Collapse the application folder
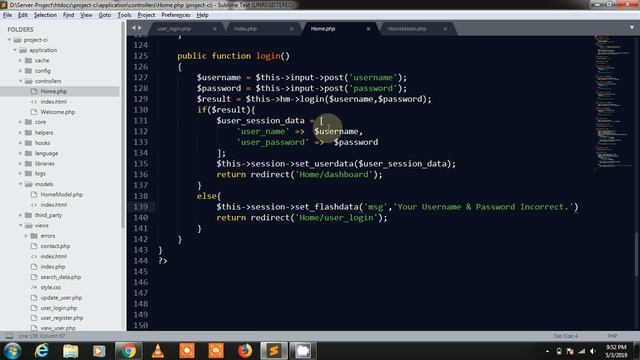The height and width of the screenshot is (360, 640). 15,50
